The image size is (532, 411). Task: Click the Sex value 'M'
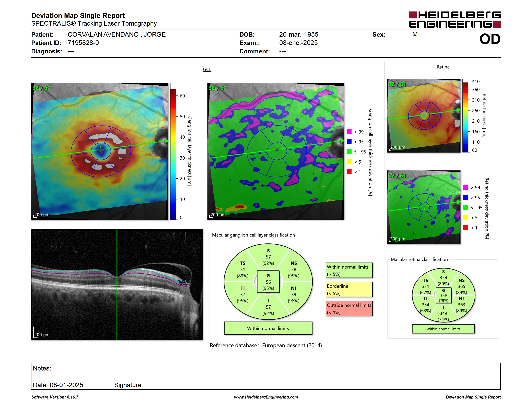pyautogui.click(x=415, y=35)
